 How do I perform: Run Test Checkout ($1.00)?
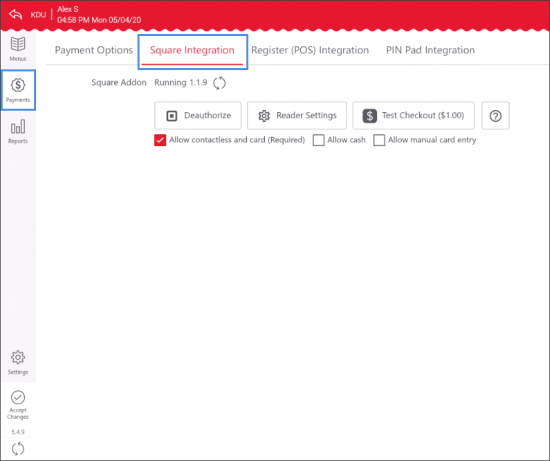(x=413, y=116)
